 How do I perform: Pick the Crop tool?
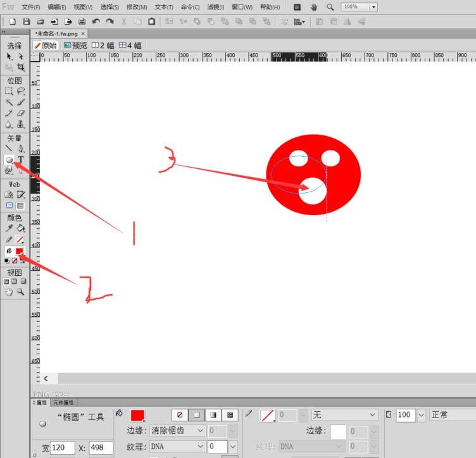pos(21,67)
